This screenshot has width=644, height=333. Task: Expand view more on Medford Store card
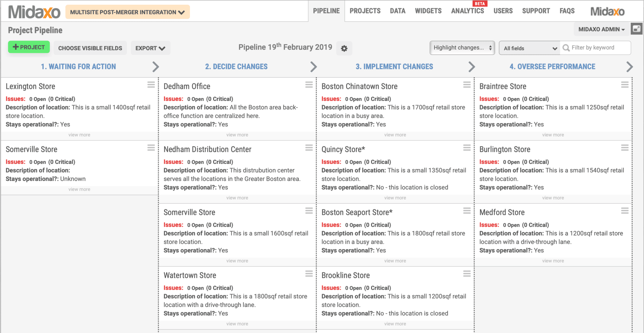click(553, 261)
